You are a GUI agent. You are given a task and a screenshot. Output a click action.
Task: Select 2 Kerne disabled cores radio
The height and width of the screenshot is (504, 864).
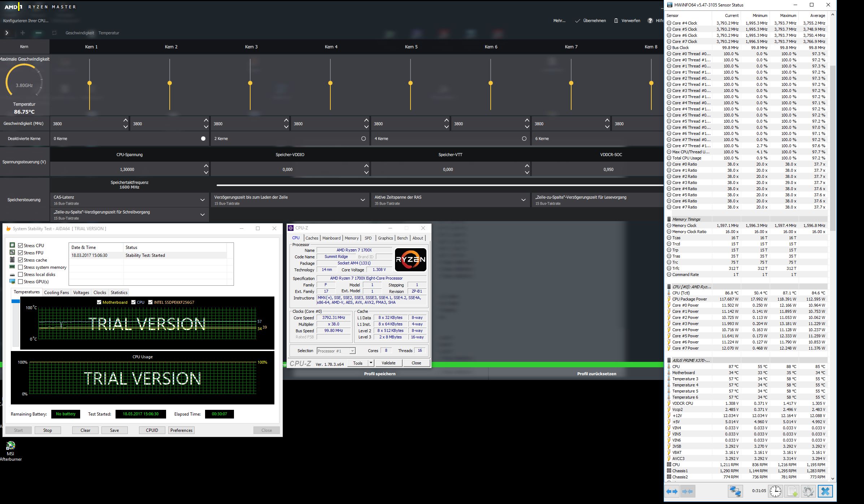[363, 139]
